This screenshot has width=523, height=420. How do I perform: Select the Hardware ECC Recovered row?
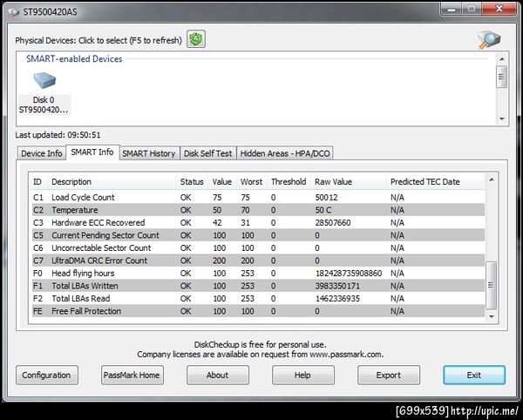(258, 223)
